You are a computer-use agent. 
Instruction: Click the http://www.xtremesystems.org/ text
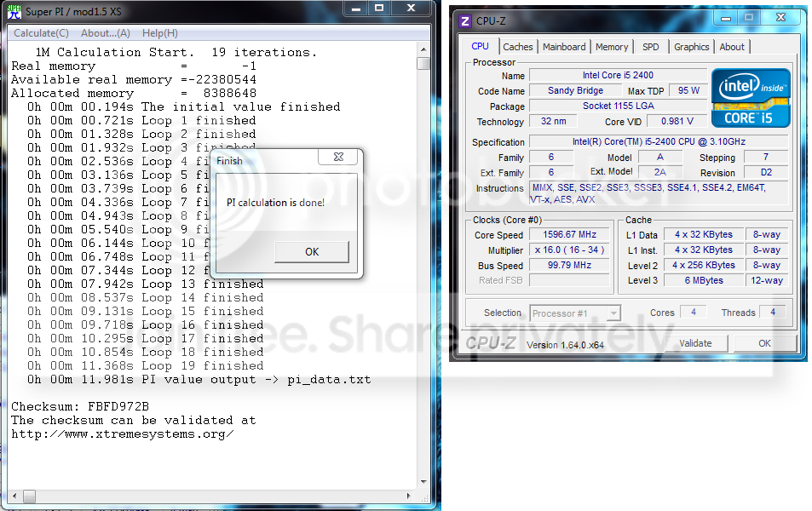tap(123, 433)
